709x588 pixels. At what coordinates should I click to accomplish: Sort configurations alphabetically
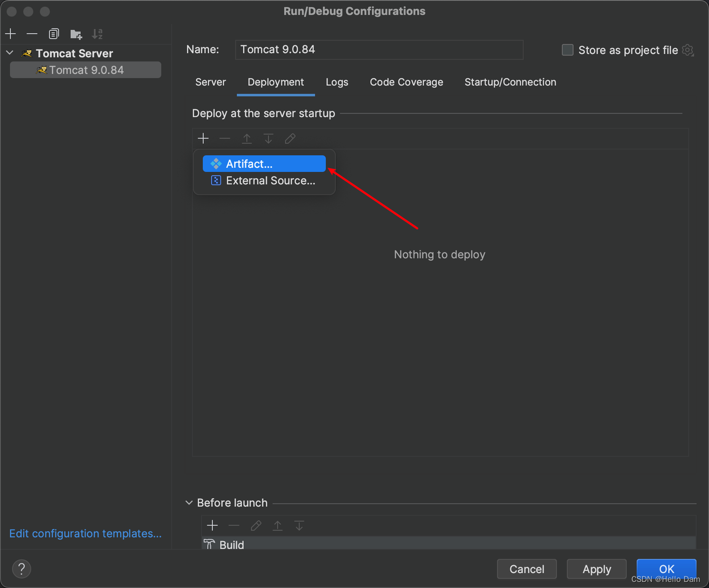click(x=97, y=34)
